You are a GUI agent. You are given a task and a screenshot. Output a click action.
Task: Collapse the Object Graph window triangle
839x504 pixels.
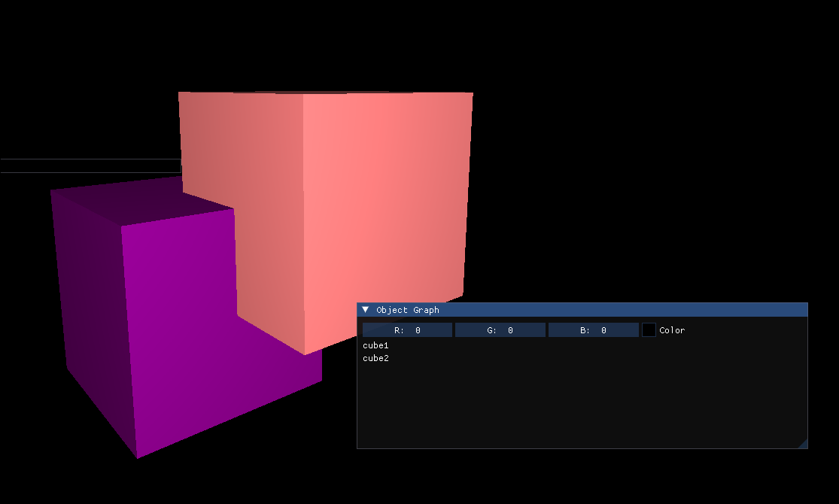(366, 310)
